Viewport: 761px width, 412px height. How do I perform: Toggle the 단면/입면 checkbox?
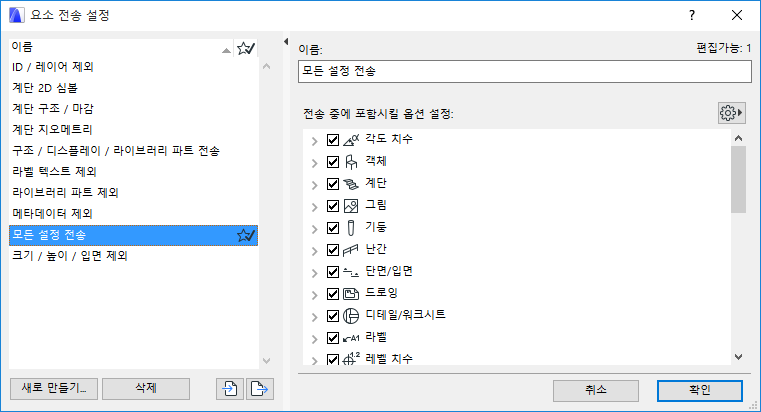(x=332, y=272)
